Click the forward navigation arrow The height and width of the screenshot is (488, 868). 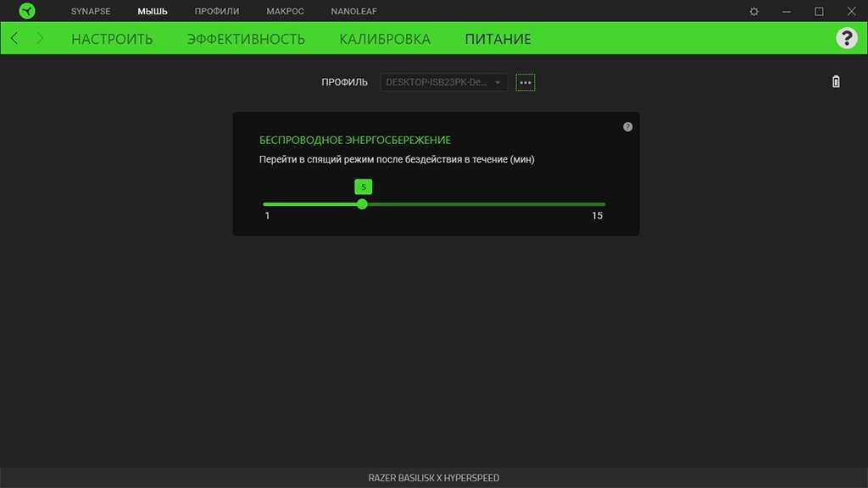40,39
